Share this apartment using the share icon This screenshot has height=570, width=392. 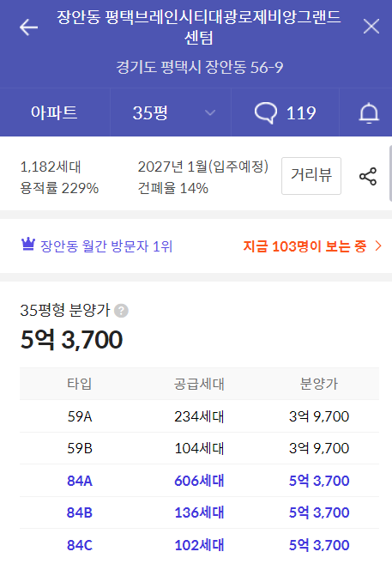368,176
